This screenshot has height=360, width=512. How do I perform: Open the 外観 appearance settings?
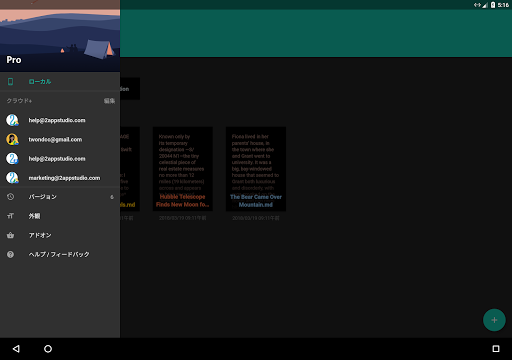pyautogui.click(x=60, y=216)
